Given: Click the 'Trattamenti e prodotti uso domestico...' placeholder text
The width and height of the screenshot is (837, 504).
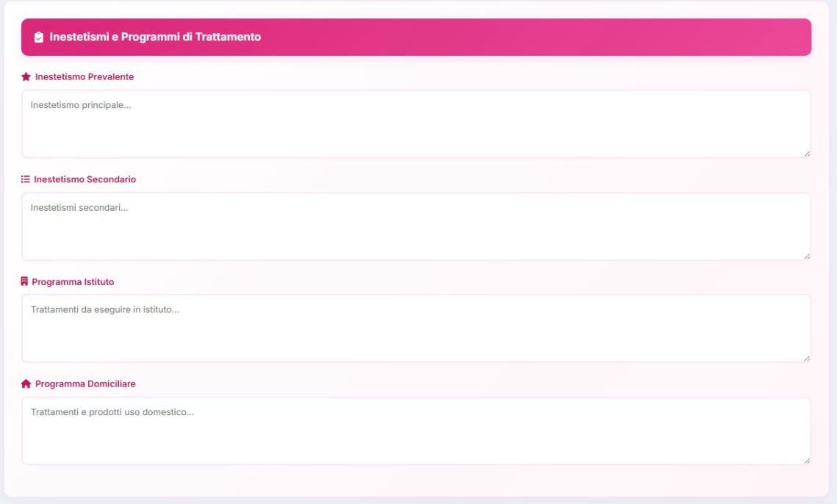Looking at the screenshot, I should (x=112, y=412).
